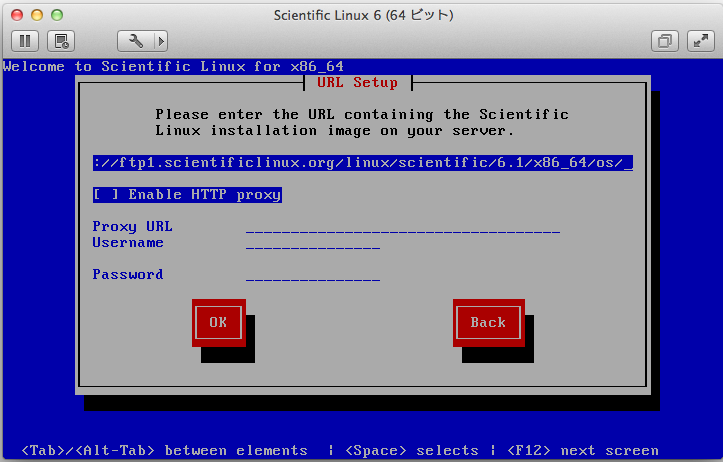
Task: Select 'Proxy URL' label
Action: 132,226
